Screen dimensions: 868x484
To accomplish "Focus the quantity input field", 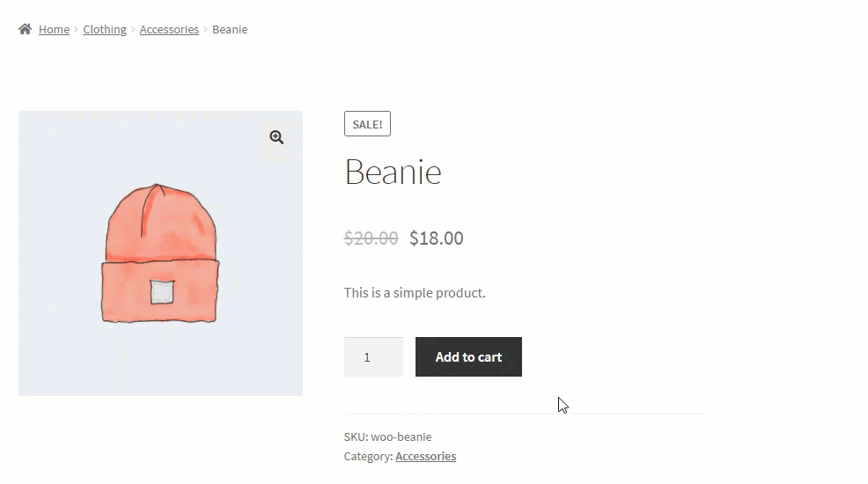I will [373, 356].
